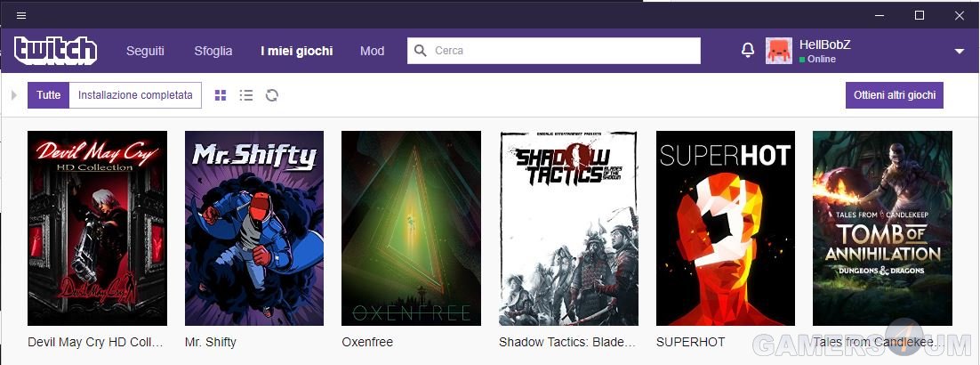
Task: Go to the Mod tab
Action: click(x=372, y=52)
